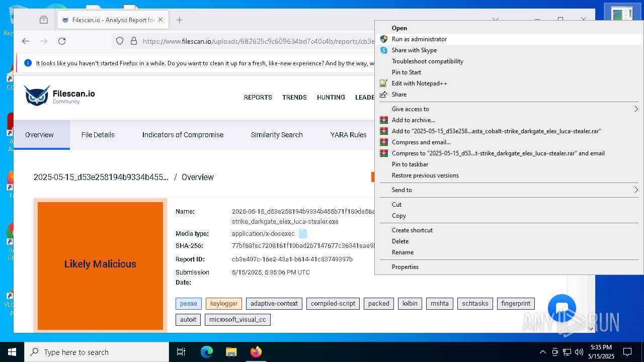Open the TRENDS navigation link
The height and width of the screenshot is (362, 644).
[x=294, y=97]
